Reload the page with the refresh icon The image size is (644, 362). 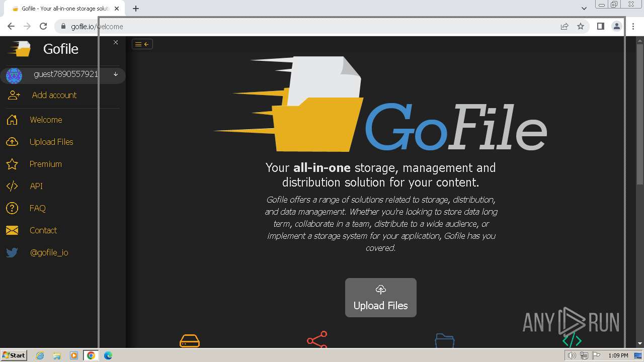tap(43, 27)
